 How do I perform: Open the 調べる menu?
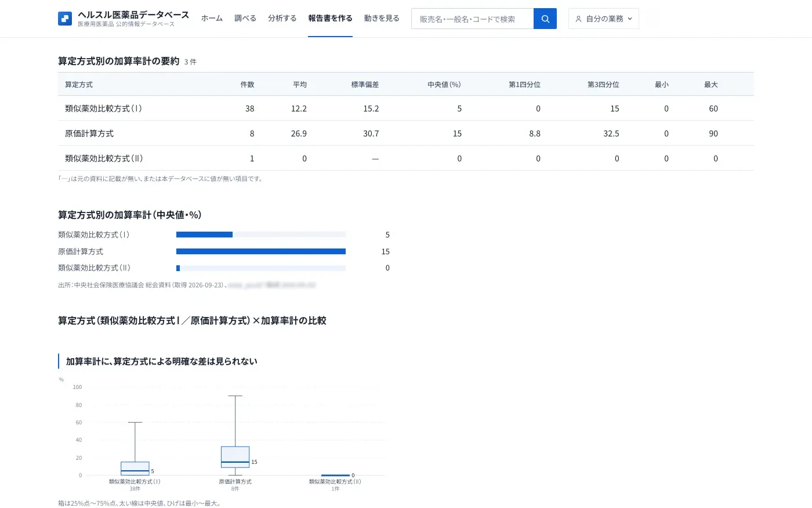click(x=245, y=19)
